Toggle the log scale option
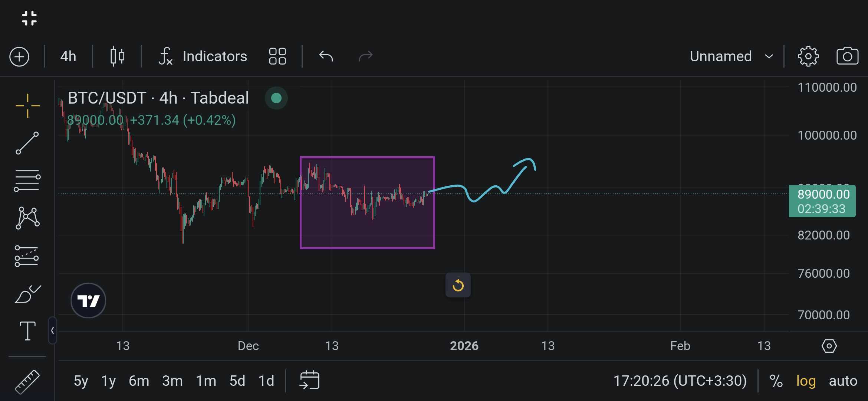Screen dimensions: 868x401 [806, 381]
